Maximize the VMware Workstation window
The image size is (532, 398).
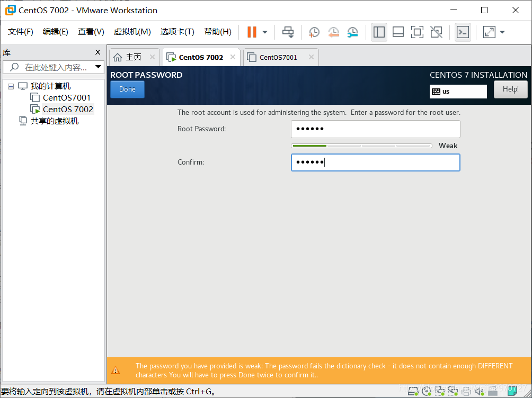point(484,10)
